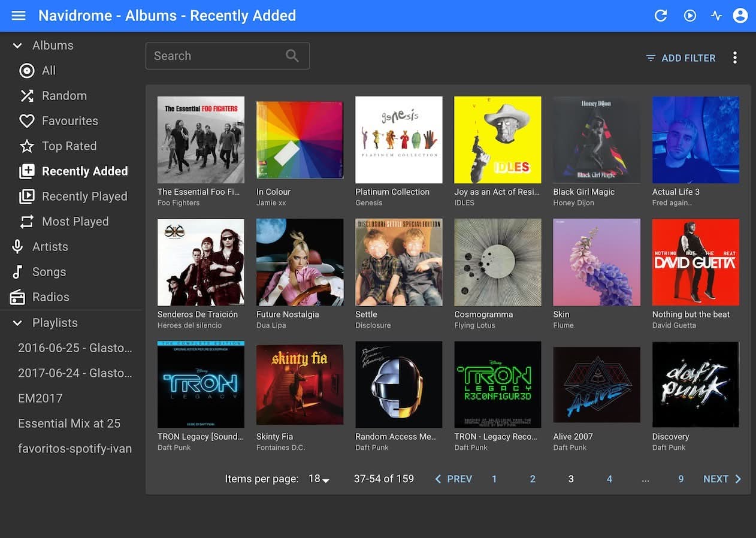Click the refresh icon in the top bar

point(661,16)
